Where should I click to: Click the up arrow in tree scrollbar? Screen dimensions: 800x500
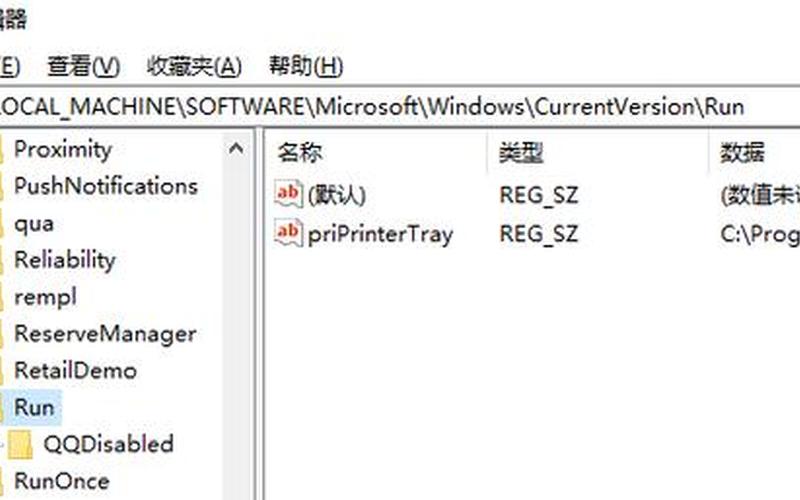236,149
